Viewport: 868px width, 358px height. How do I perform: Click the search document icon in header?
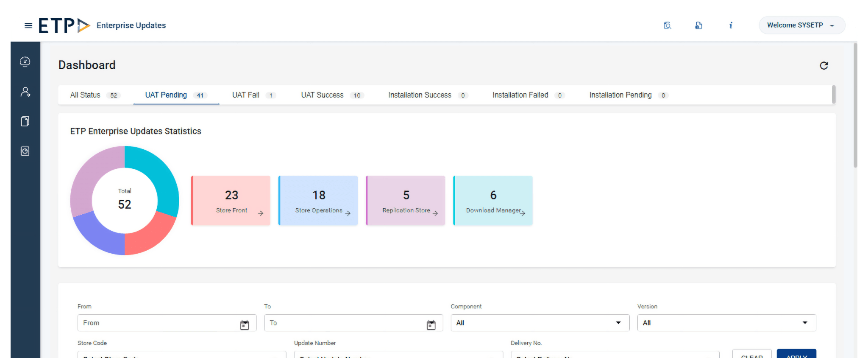point(668,25)
